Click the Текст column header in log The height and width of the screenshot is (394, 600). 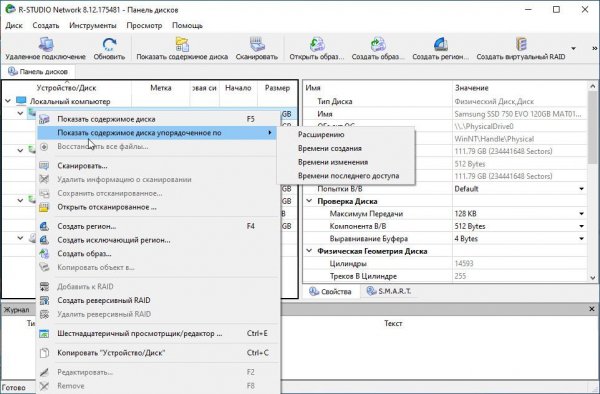tap(393, 324)
